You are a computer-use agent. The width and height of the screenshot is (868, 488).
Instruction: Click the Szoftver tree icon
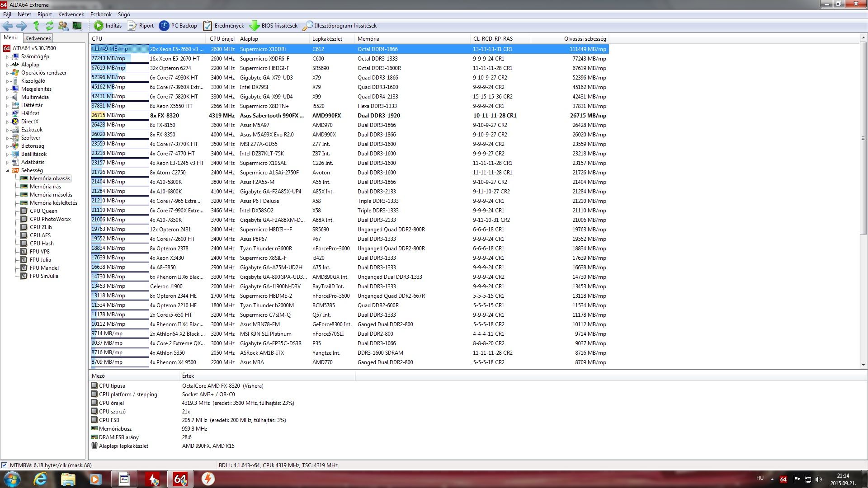(x=15, y=138)
